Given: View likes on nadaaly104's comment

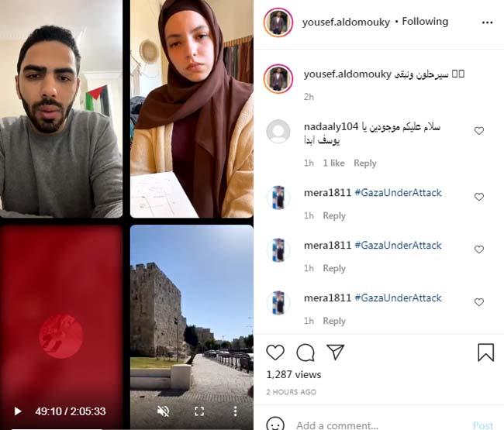Looking at the screenshot, I should click(333, 163).
